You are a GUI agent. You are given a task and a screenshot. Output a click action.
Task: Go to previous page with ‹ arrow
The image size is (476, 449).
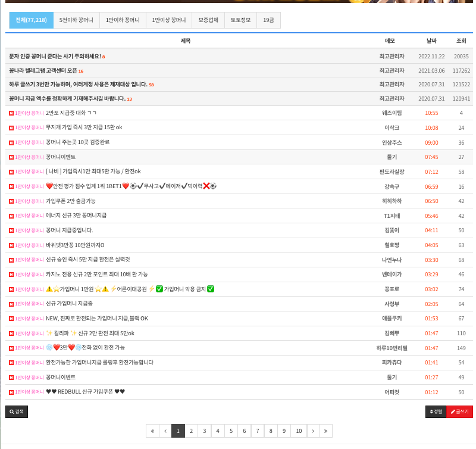[x=165, y=431]
